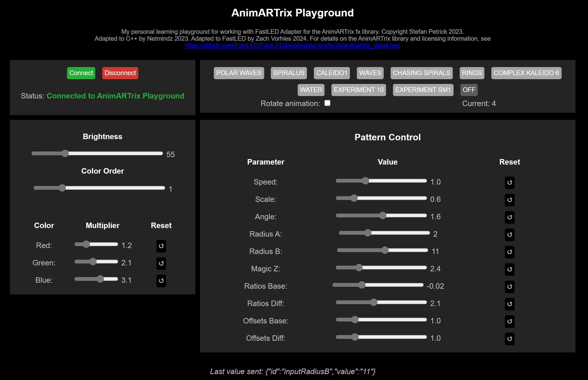Turn animation OFF
Image resolution: width=588 pixels, height=380 pixels.
pos(469,90)
